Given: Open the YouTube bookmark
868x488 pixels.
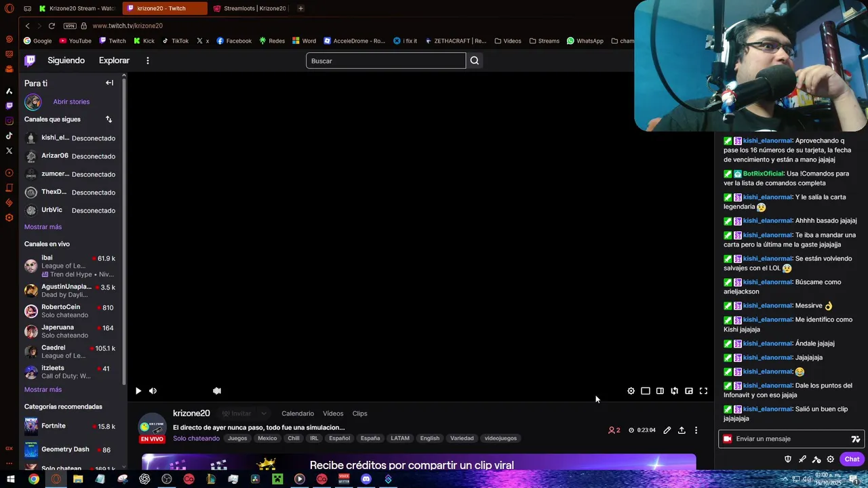Looking at the screenshot, I should (75, 41).
